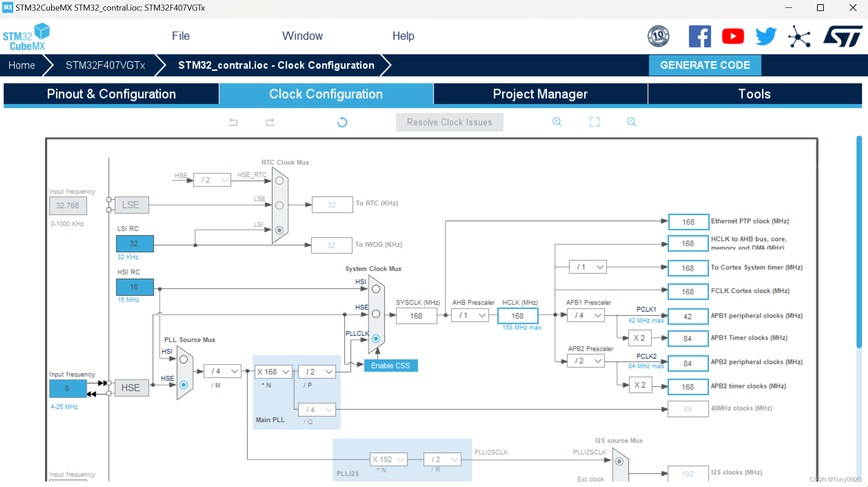
Task: Click the LSE input frequency 32.768 field
Action: coord(68,206)
